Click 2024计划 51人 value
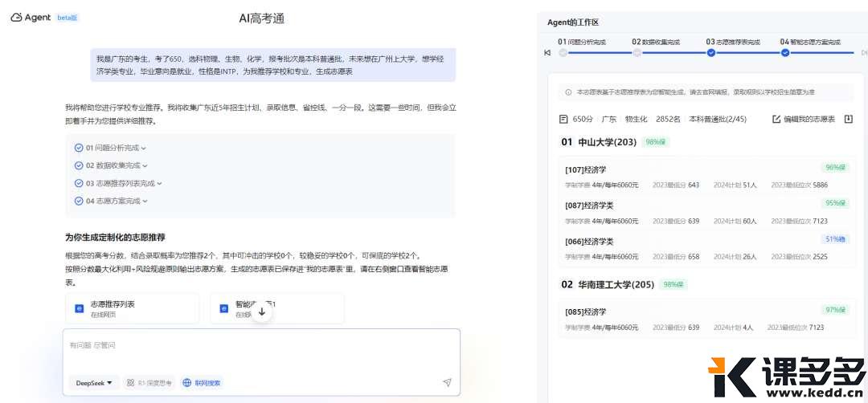The image size is (868, 403). pyautogui.click(x=735, y=185)
